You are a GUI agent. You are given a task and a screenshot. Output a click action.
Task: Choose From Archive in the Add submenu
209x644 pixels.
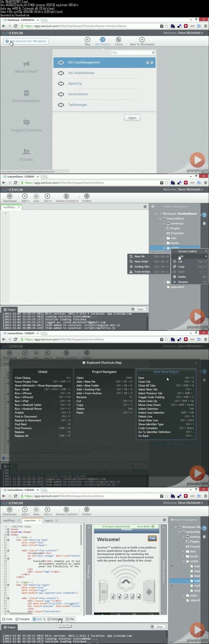coord(149,272)
